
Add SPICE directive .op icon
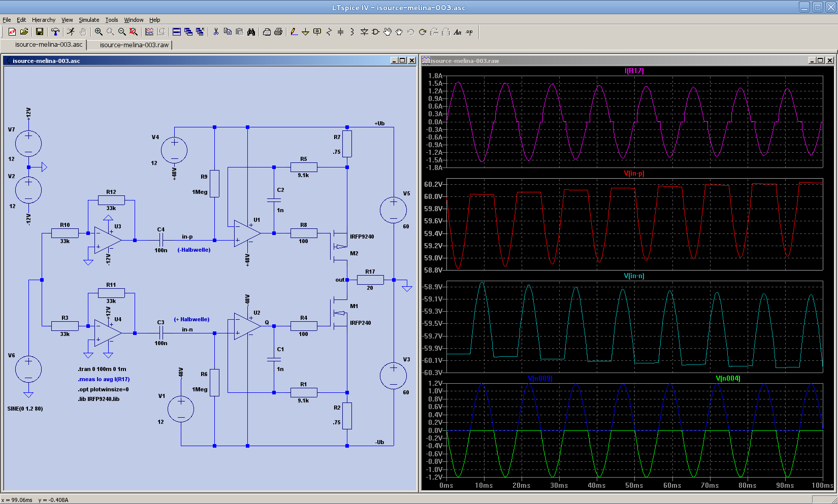click(x=469, y=32)
